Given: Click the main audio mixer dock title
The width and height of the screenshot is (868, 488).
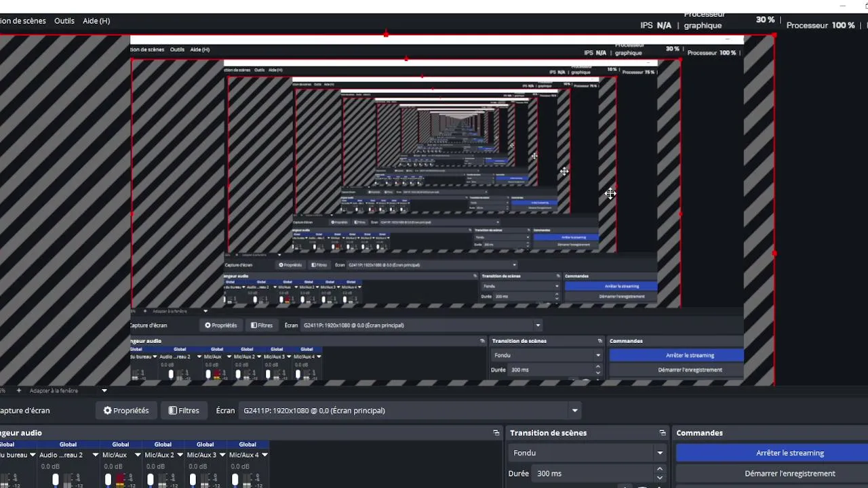Looking at the screenshot, I should [21, 432].
